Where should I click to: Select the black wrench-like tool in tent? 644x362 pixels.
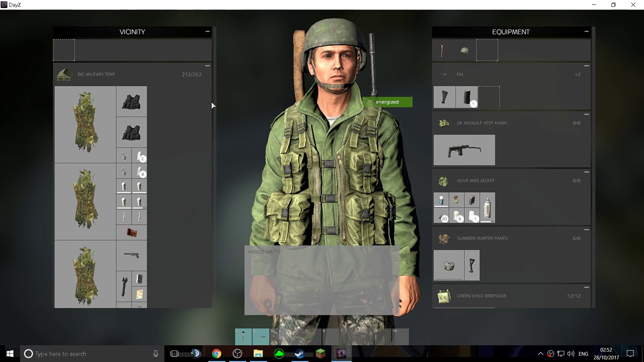click(124, 287)
